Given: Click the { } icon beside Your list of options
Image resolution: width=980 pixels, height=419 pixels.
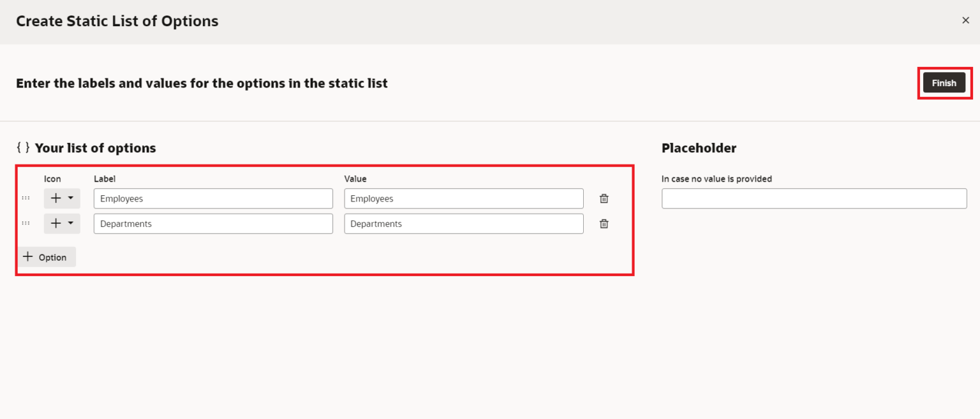Looking at the screenshot, I should pyautogui.click(x=23, y=147).
